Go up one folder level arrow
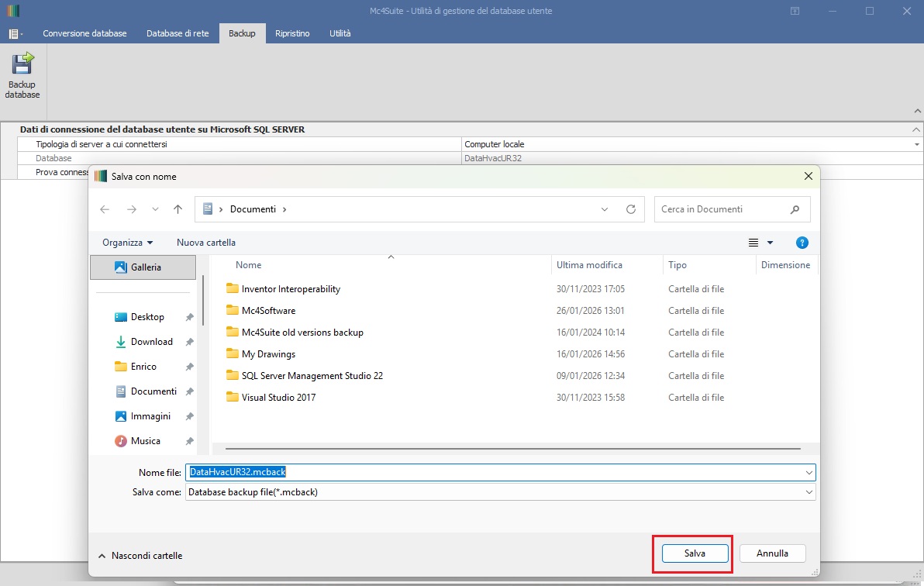 [178, 209]
